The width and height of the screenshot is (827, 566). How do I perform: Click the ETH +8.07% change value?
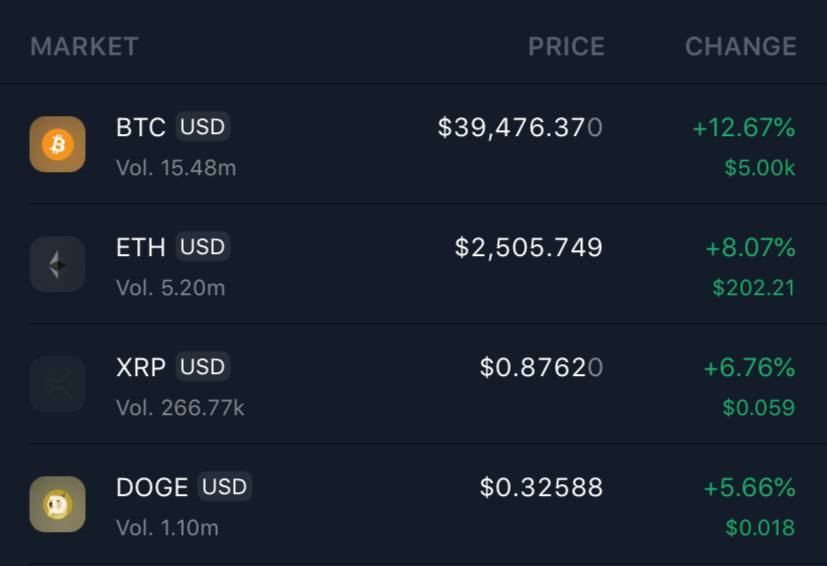[x=750, y=248]
